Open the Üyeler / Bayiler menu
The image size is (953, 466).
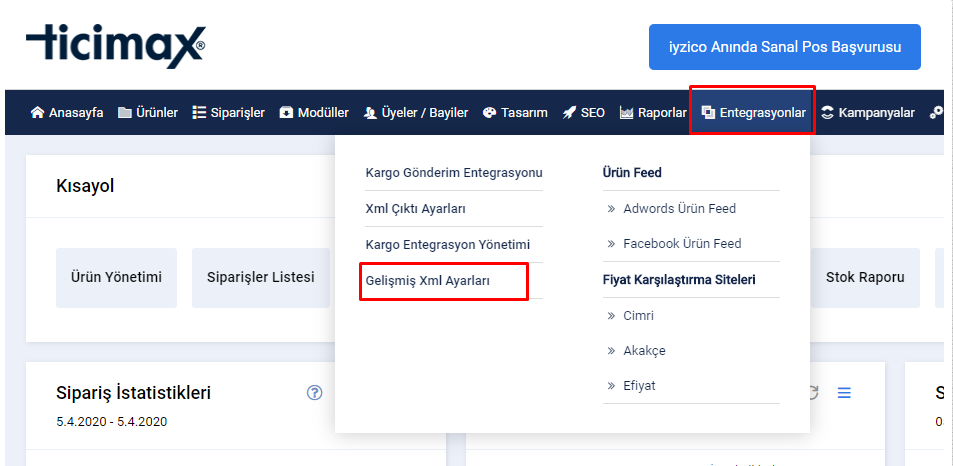[416, 113]
